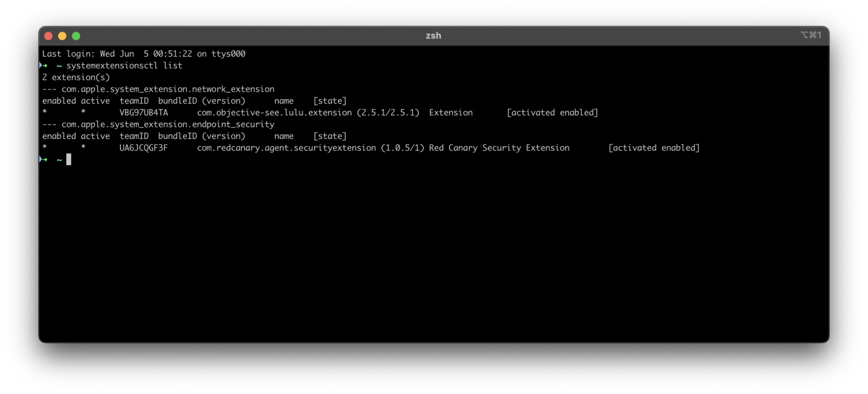Click the endpoint_security category header line
The width and height of the screenshot is (868, 394).
pyautogui.click(x=158, y=124)
